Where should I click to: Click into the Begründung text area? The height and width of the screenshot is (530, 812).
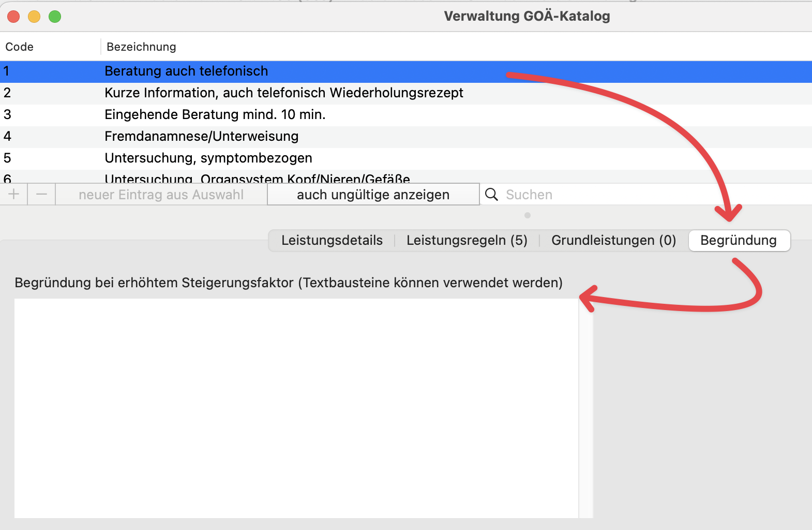point(296,408)
